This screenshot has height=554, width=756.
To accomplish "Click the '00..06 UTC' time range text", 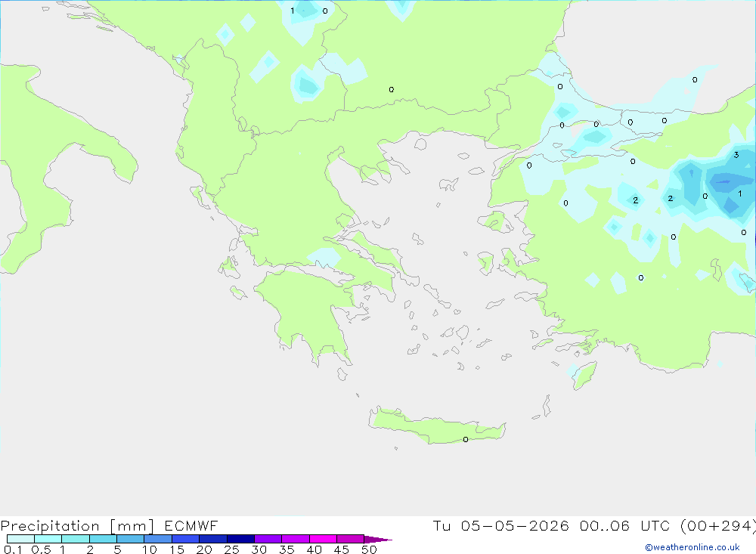I will coord(624,525).
